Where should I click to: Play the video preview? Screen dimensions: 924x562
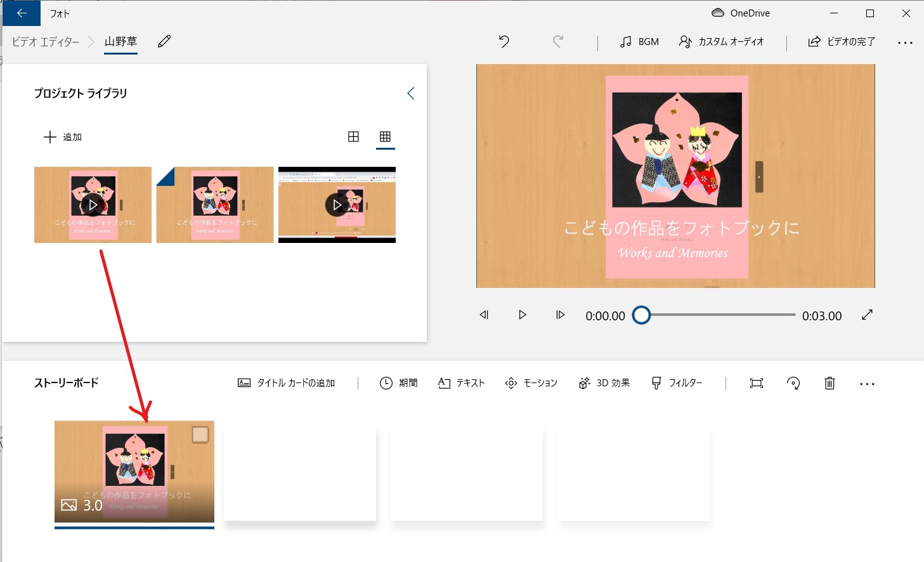(522, 315)
